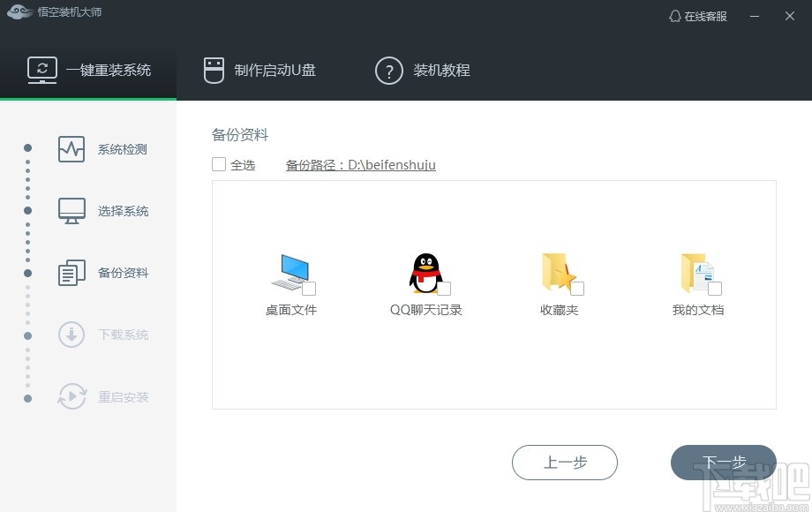Click the QQ penguin icon for chat records
Image resolution: width=812 pixels, height=512 pixels.
tap(425, 273)
